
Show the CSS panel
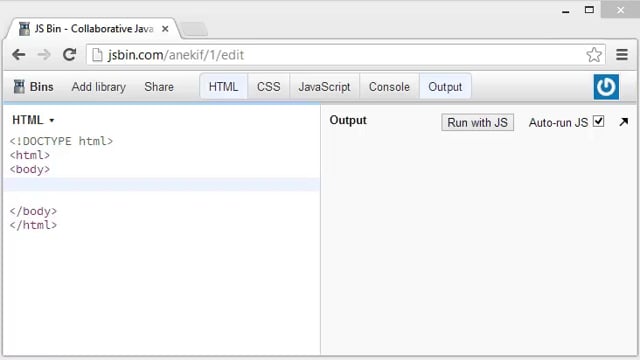tap(269, 87)
